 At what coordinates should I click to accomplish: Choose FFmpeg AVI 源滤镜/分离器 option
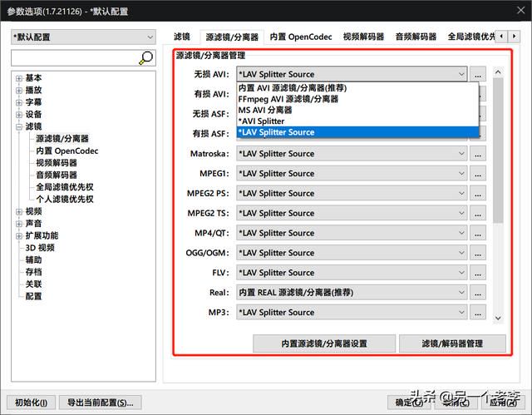[x=357, y=99]
